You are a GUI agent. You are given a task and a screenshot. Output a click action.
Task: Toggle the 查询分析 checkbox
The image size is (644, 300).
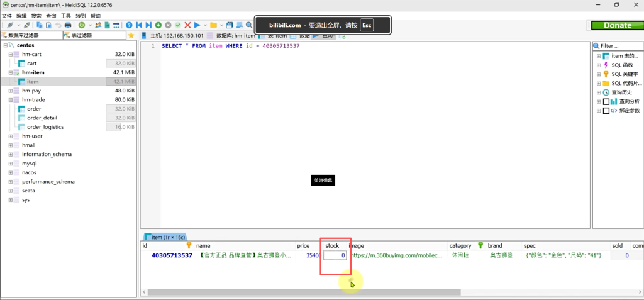pyautogui.click(x=606, y=102)
